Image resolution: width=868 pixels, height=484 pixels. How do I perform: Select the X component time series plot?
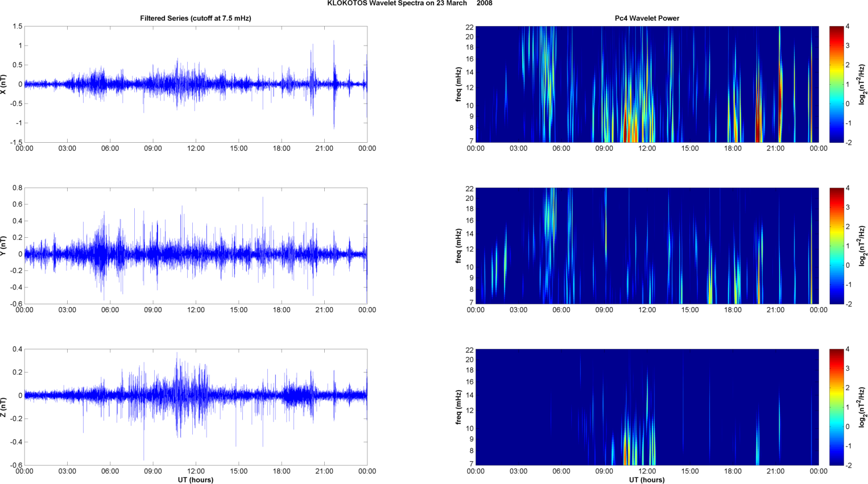click(x=196, y=84)
